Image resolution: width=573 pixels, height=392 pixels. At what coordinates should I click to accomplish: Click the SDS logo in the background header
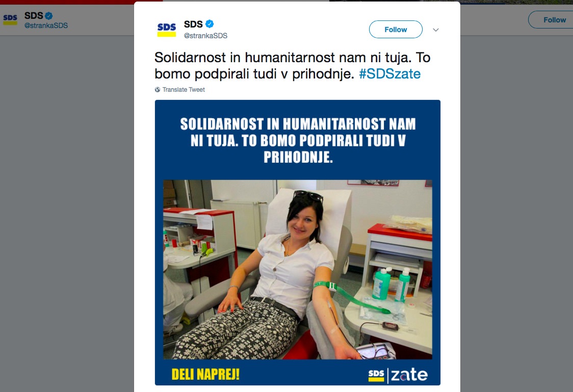coord(10,19)
